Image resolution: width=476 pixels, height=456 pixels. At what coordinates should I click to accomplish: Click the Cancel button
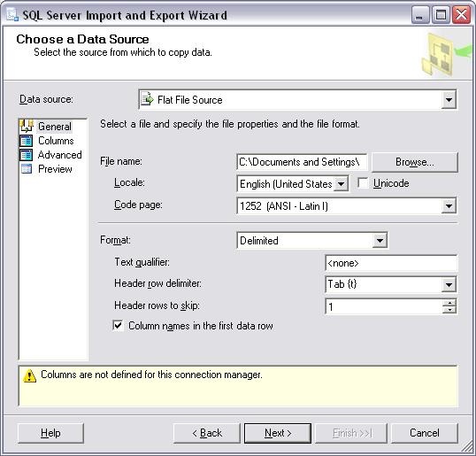coord(425,433)
